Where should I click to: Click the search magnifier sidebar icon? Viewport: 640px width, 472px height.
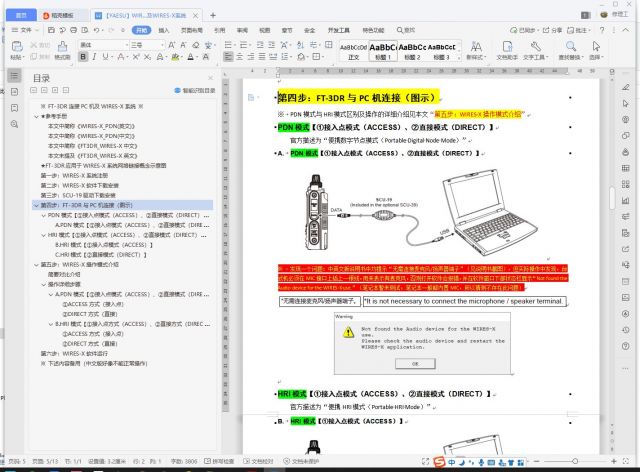[x=14, y=124]
